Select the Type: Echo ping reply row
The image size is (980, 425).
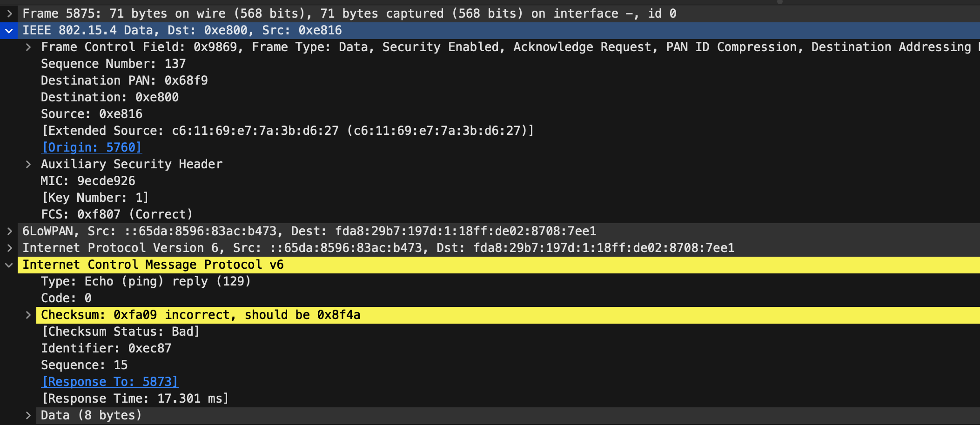point(146,281)
